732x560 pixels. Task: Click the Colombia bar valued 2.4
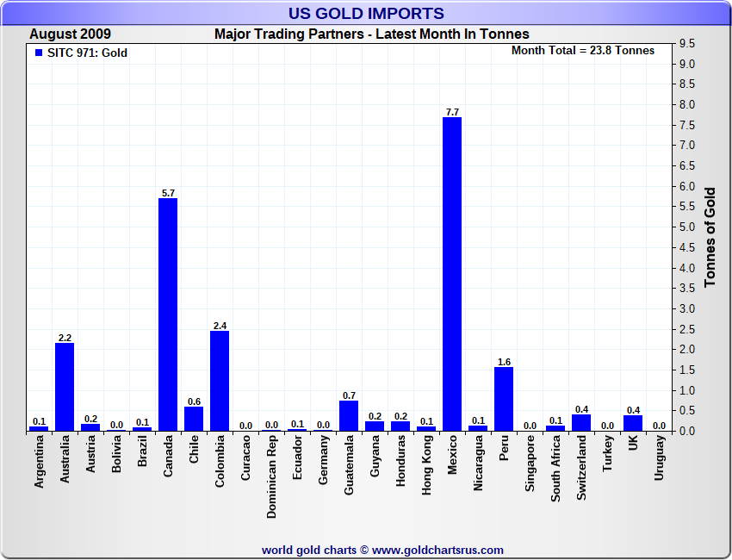[220, 381]
